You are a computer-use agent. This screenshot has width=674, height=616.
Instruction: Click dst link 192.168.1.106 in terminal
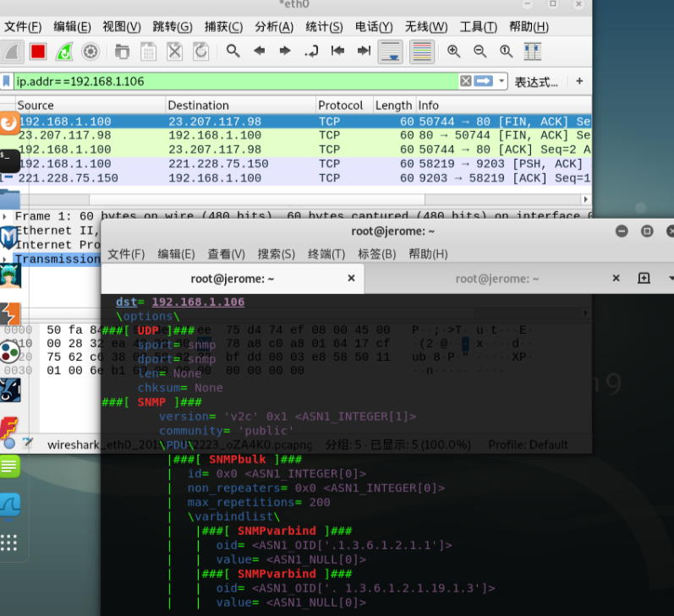pos(198,302)
